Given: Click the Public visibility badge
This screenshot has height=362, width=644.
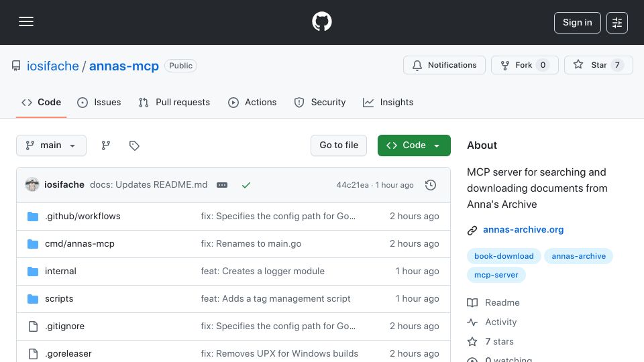Looking at the screenshot, I should coord(180,66).
